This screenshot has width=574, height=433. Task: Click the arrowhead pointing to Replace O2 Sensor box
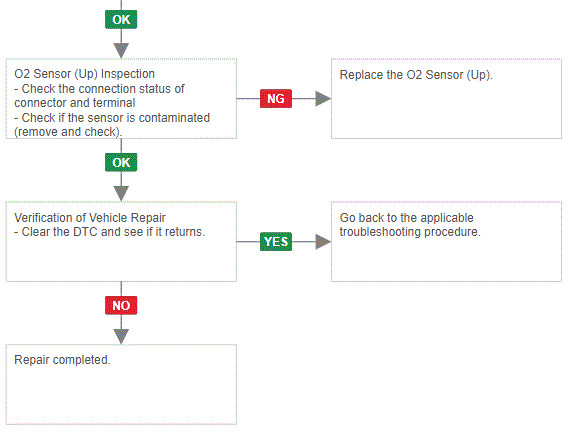coord(323,98)
